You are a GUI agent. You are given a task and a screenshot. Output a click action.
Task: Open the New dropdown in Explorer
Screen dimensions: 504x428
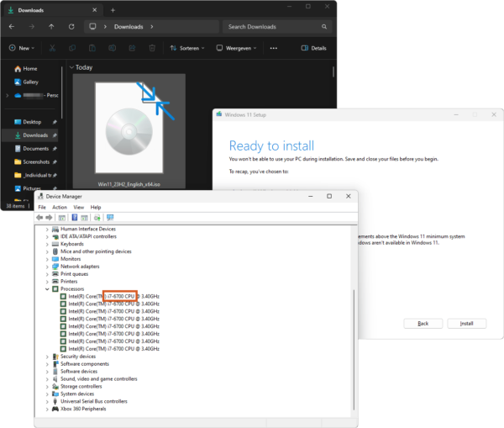pos(22,48)
